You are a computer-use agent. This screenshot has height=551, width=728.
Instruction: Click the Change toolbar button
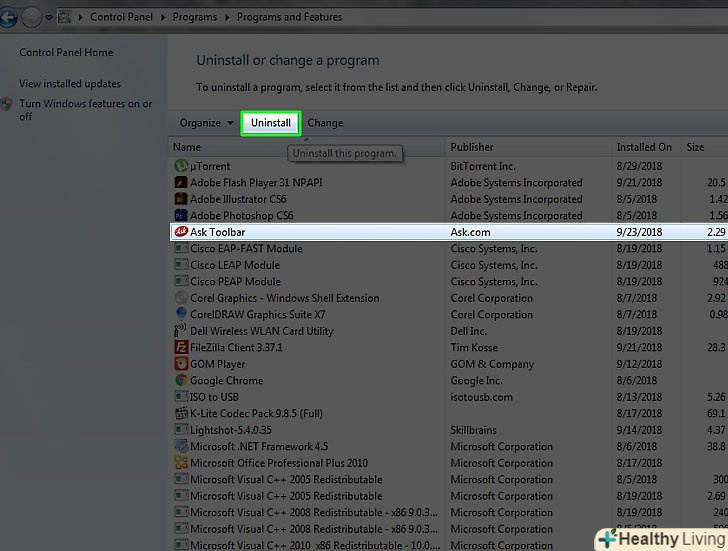tap(325, 123)
